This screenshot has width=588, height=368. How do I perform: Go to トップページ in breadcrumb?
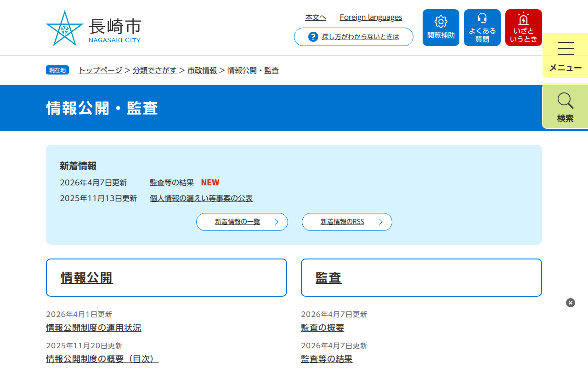coord(100,70)
